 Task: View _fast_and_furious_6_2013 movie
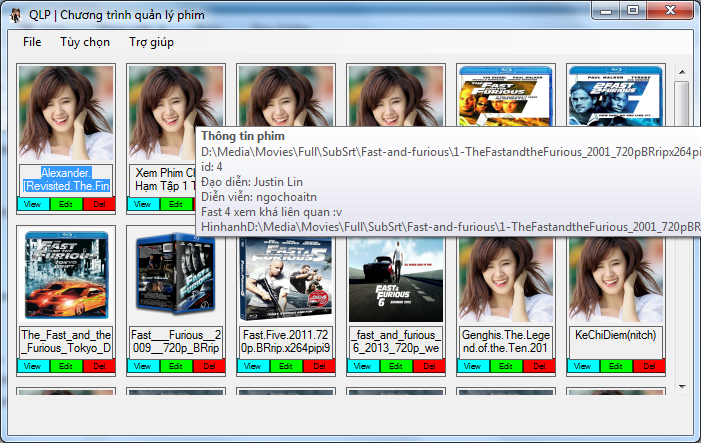coord(363,366)
